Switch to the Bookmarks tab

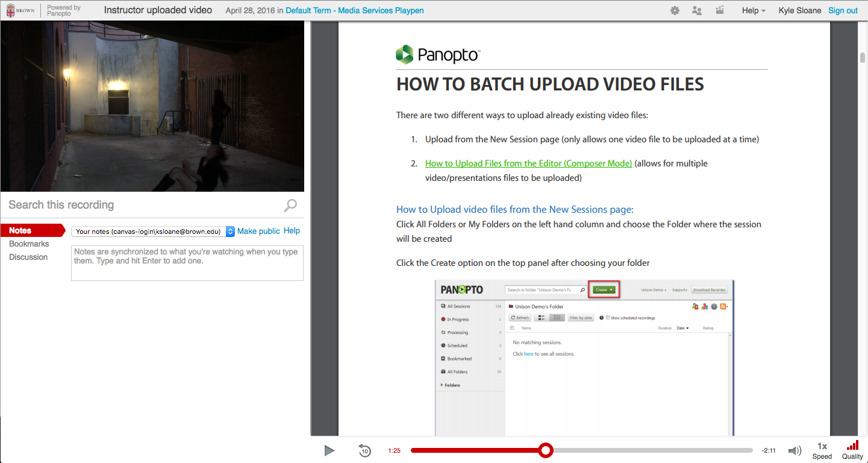(29, 244)
